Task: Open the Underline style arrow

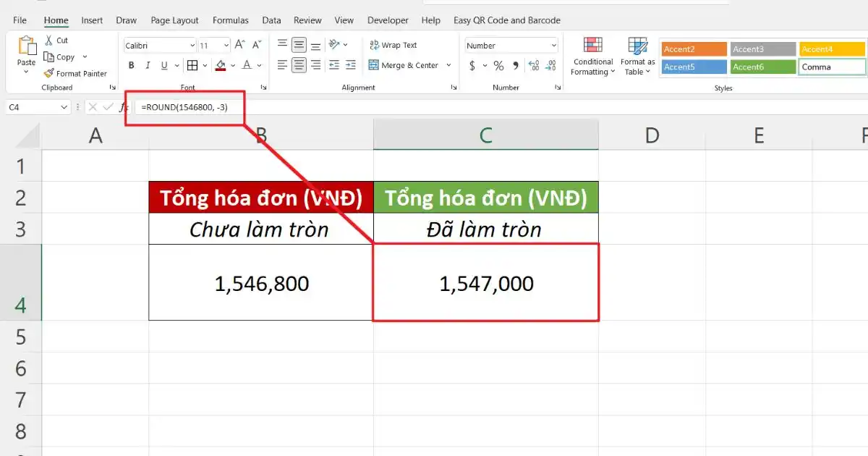Action: tap(176, 65)
